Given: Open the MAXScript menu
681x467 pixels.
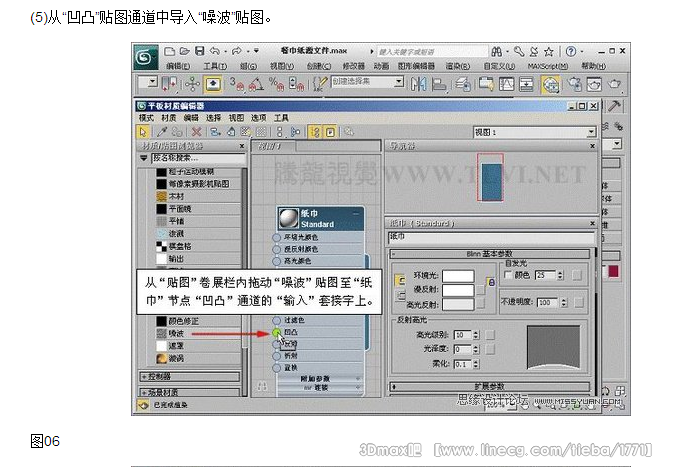Looking at the screenshot, I should 548,66.
